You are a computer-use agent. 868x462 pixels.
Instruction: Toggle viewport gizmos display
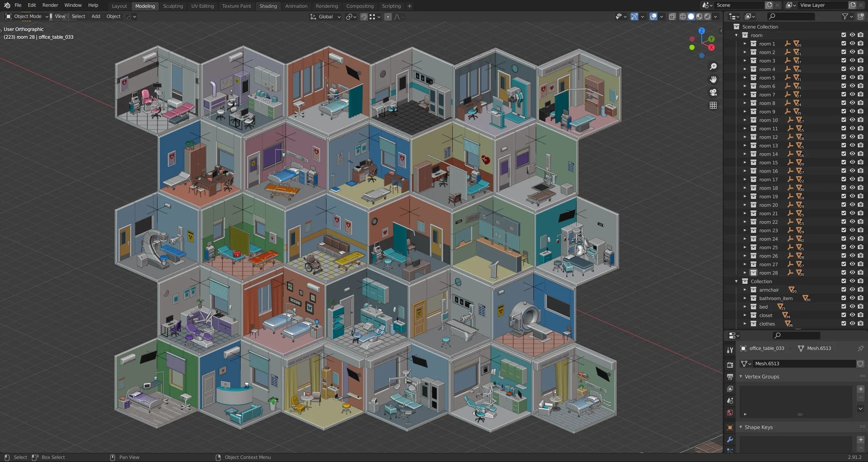pos(634,16)
